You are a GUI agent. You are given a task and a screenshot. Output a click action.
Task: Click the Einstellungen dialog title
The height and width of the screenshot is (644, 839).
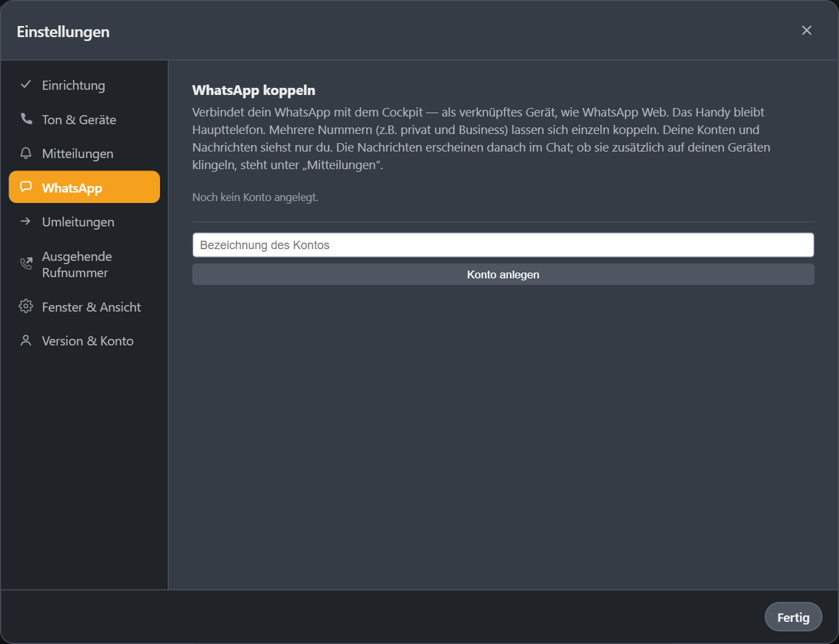pos(63,32)
